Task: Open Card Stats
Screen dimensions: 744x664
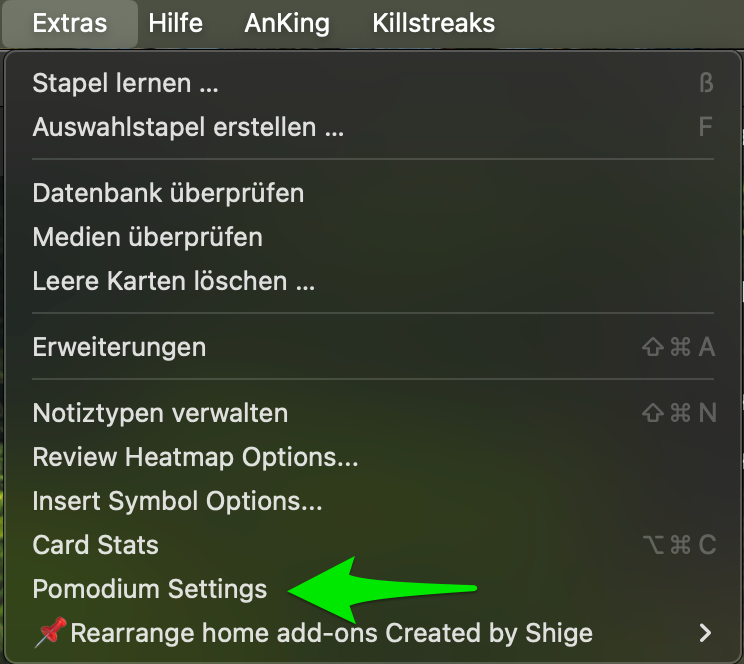Action: (x=96, y=545)
